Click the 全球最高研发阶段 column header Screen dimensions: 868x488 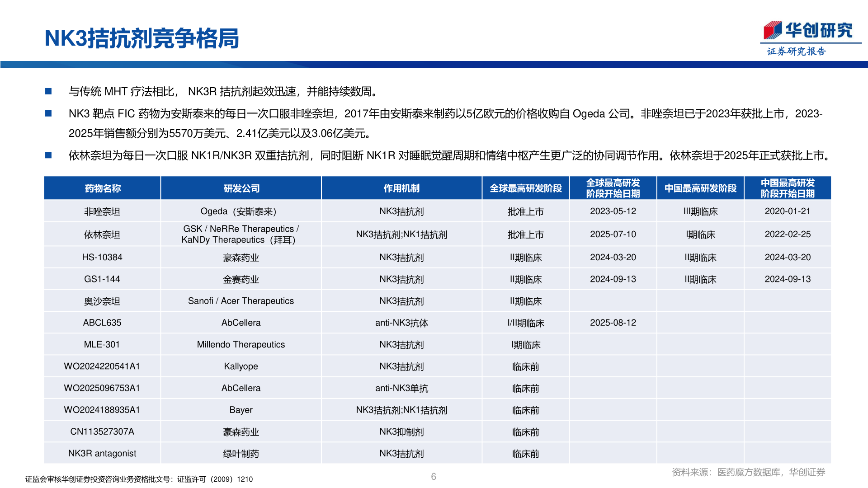(526, 188)
